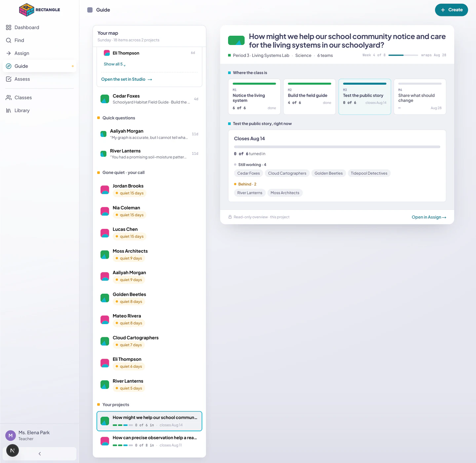476x463 pixels.
Task: Click the Cedar Foxes team chip
Action: (x=249, y=173)
